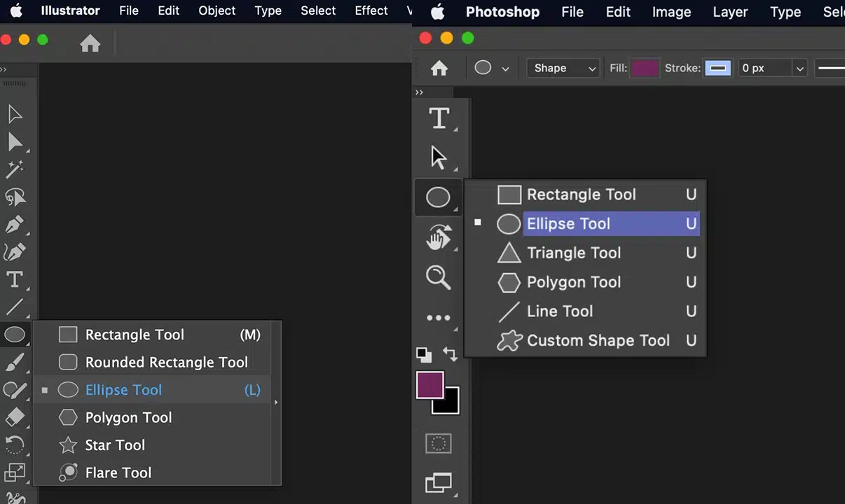Image resolution: width=845 pixels, height=504 pixels.
Task: Open the Shape mode dropdown in Photoshop's options bar
Action: 563,68
